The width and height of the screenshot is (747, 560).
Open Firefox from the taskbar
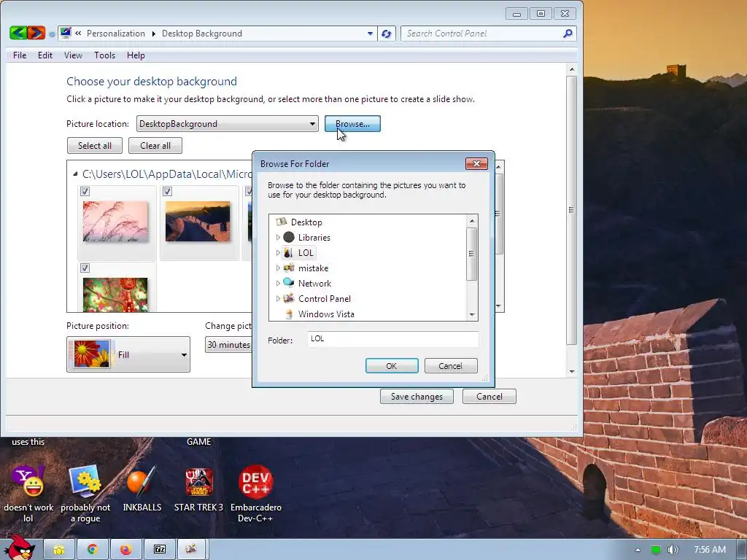pyautogui.click(x=125, y=550)
